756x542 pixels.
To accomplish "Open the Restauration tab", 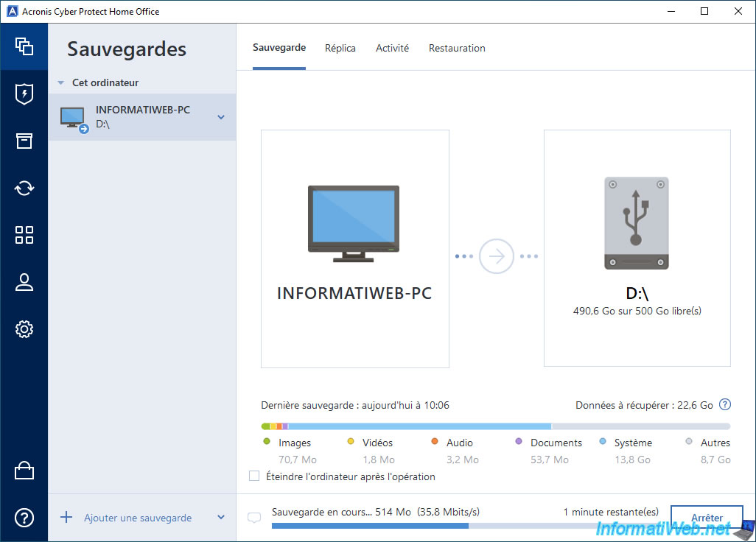I will click(457, 48).
